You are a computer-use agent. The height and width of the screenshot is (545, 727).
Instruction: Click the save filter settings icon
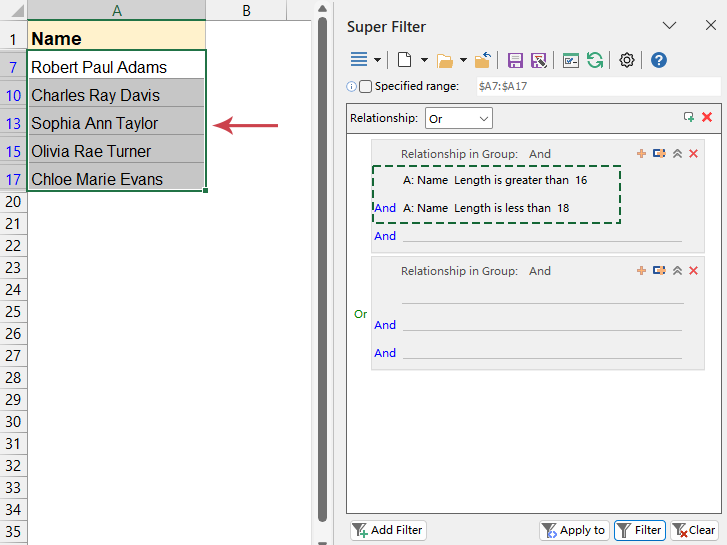pos(516,60)
